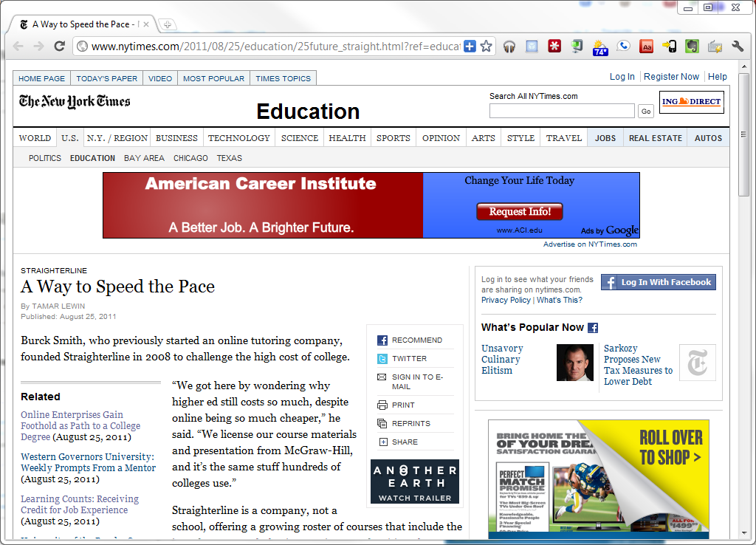
Task: Open 'Unsavory Culinary Elitism' article link
Action: click(x=502, y=360)
